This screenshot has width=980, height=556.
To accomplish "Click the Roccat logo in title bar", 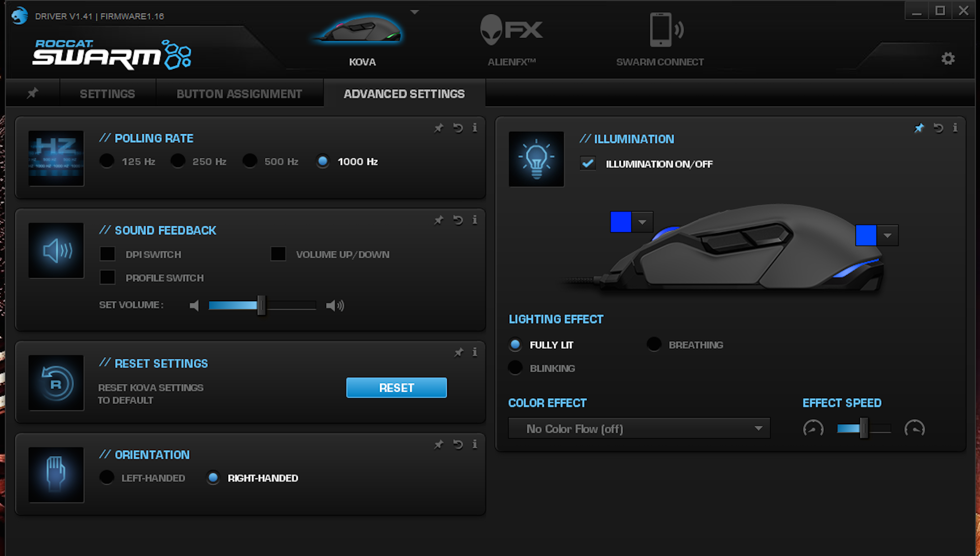I will [19, 15].
